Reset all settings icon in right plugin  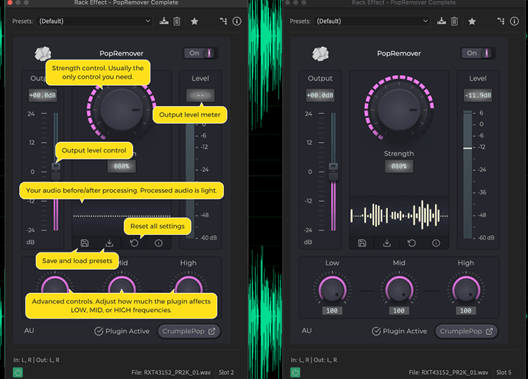411,243
